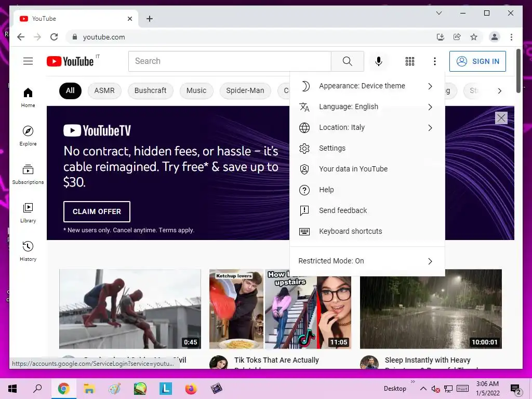Open File Explorer from the taskbar
Viewport: 532px width, 399px height.
(89, 389)
